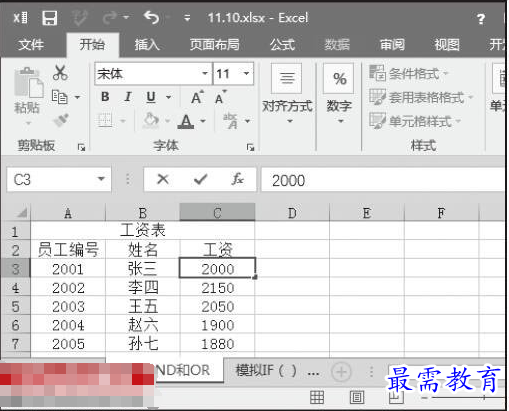
Task: Click the Paste clipboard icon
Action: pyautogui.click(x=28, y=83)
